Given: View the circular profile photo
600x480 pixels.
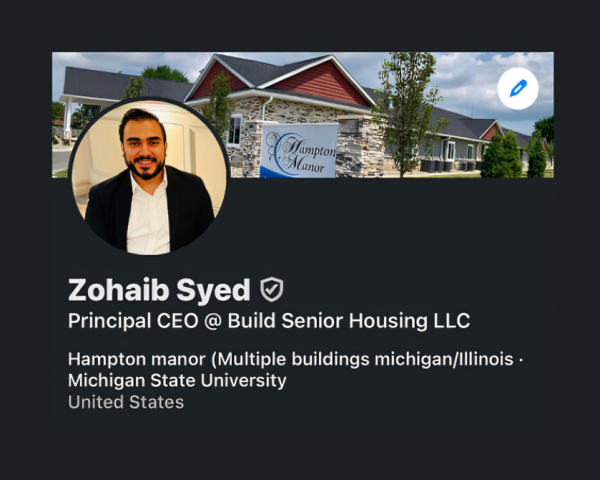Looking at the screenshot, I should (x=149, y=176).
